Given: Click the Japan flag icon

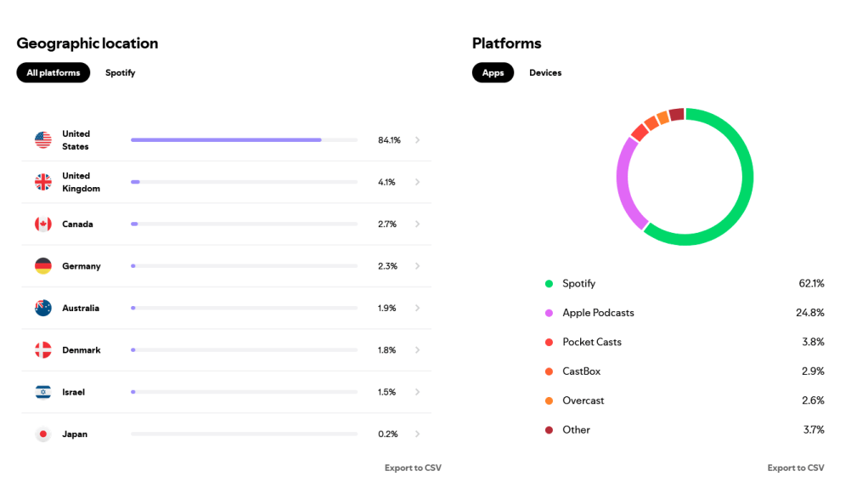Looking at the screenshot, I should (43, 434).
